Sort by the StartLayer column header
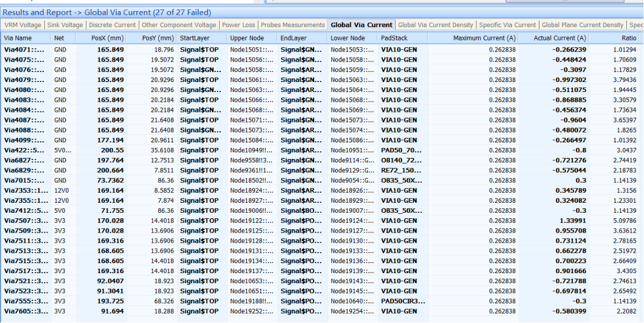 pyautogui.click(x=201, y=38)
